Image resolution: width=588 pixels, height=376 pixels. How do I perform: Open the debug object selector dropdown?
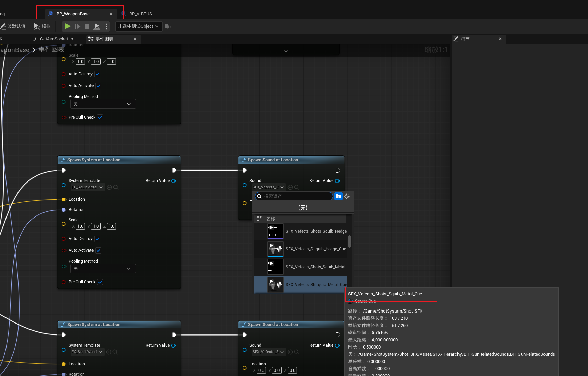[x=138, y=26]
